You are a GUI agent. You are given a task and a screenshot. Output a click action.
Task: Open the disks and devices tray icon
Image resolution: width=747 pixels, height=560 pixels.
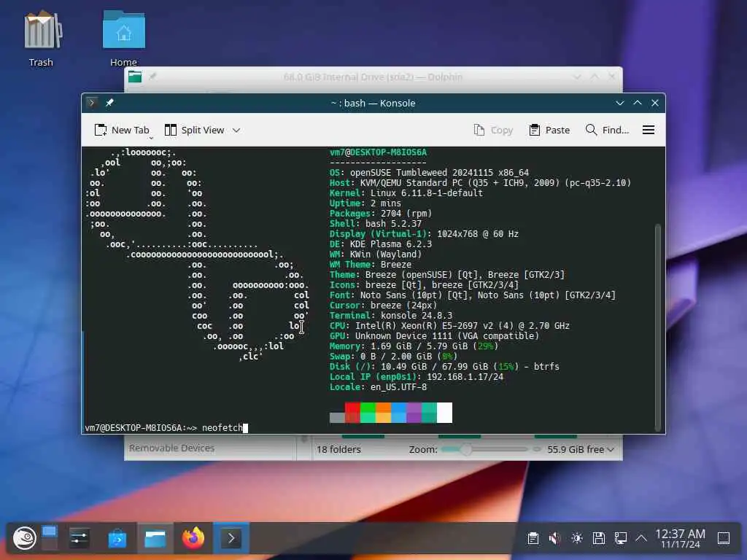599,538
